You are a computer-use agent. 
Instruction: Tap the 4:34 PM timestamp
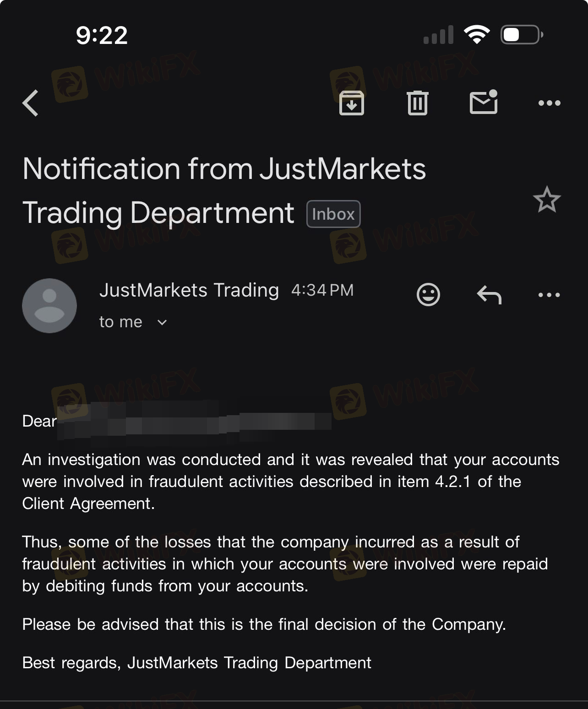[x=322, y=290]
